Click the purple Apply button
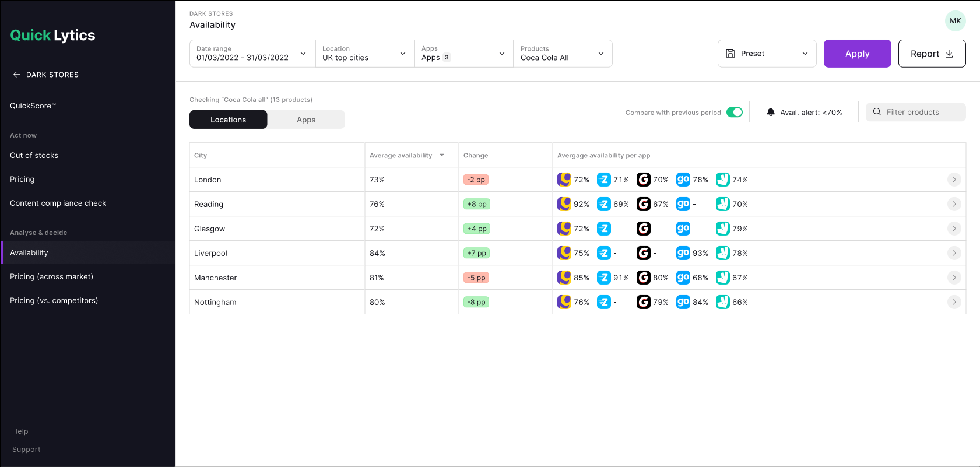This screenshot has height=467, width=980. pyautogui.click(x=858, y=54)
